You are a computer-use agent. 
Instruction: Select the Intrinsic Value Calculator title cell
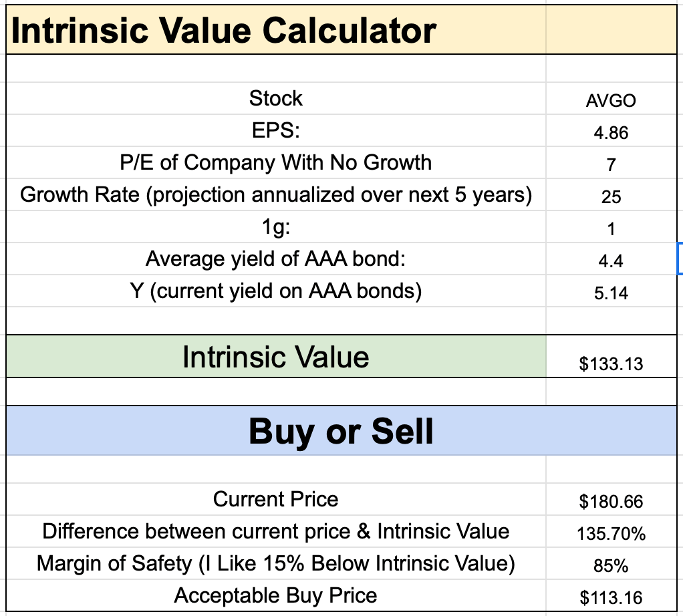pyautogui.click(x=224, y=31)
